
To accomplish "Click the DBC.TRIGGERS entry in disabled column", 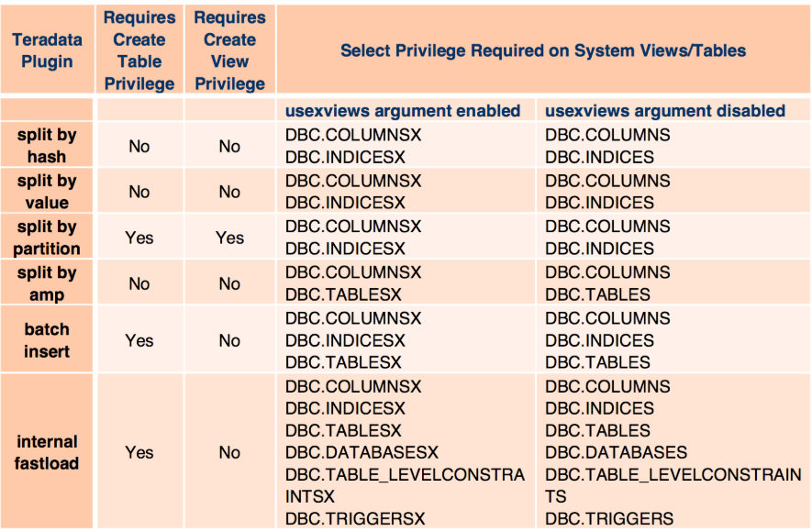I will click(609, 518).
